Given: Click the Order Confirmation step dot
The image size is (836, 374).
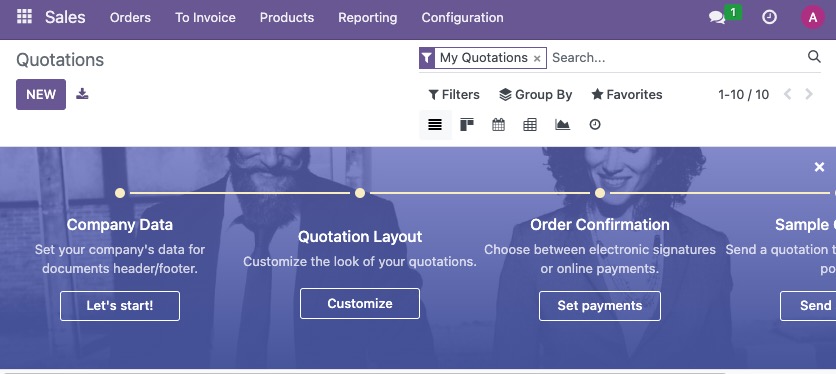Looking at the screenshot, I should 600,193.
